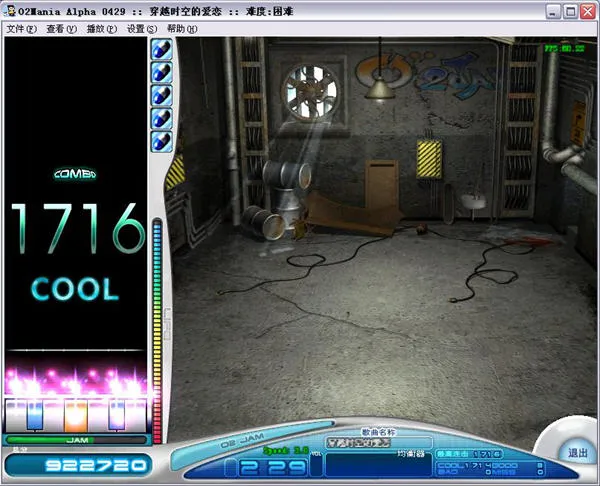Click the first blue pill item icon
The height and width of the screenshot is (486, 600).
click(x=161, y=49)
